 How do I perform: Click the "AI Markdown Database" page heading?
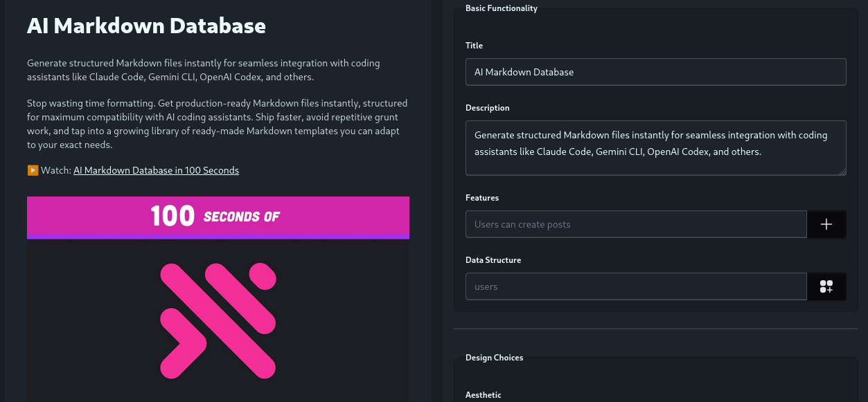pyautogui.click(x=146, y=26)
